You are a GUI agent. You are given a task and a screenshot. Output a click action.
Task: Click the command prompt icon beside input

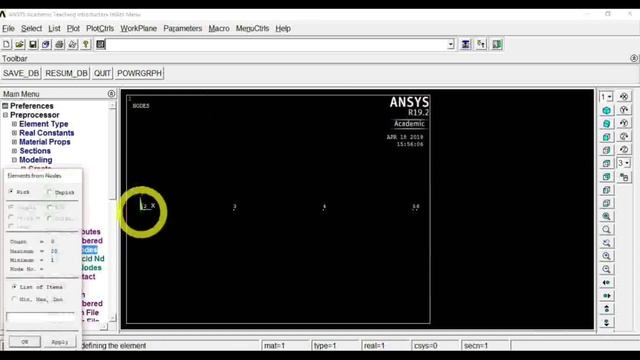(100, 44)
